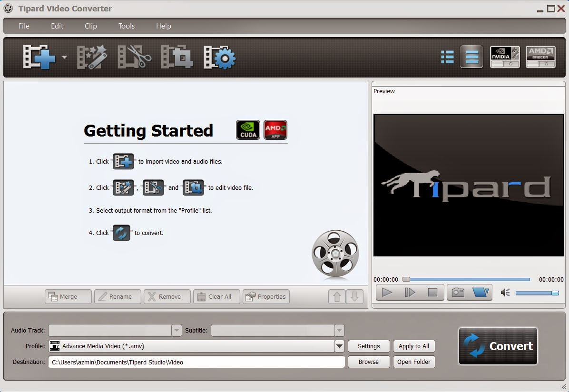This screenshot has width=569, height=392.
Task: Switch to detailed list view mode
Action: point(447,57)
